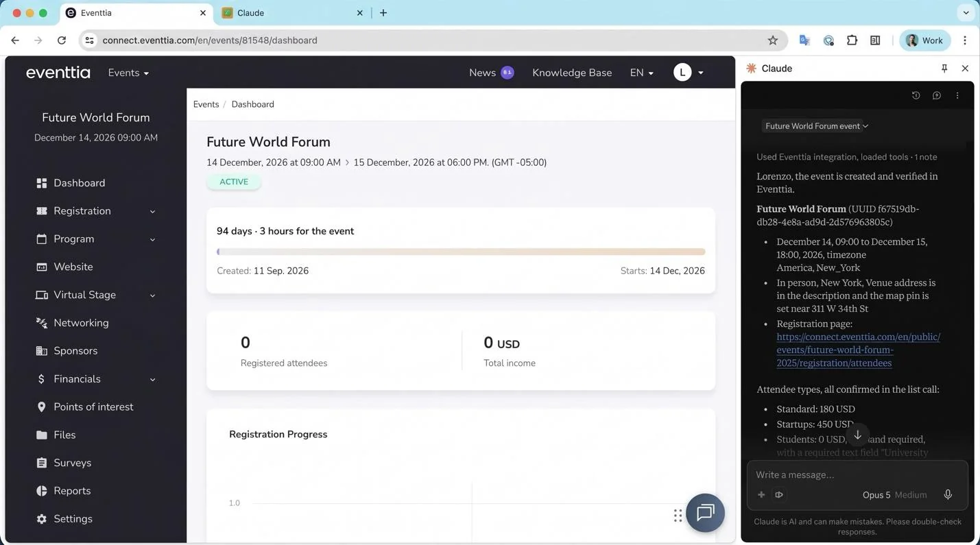Click the Events breadcrumb link
980x545 pixels.
click(x=206, y=104)
